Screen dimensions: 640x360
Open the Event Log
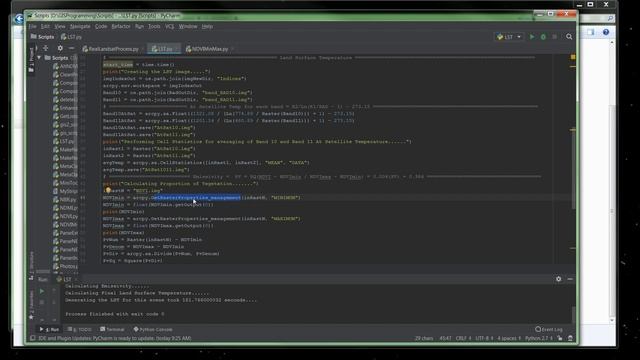click(x=549, y=329)
